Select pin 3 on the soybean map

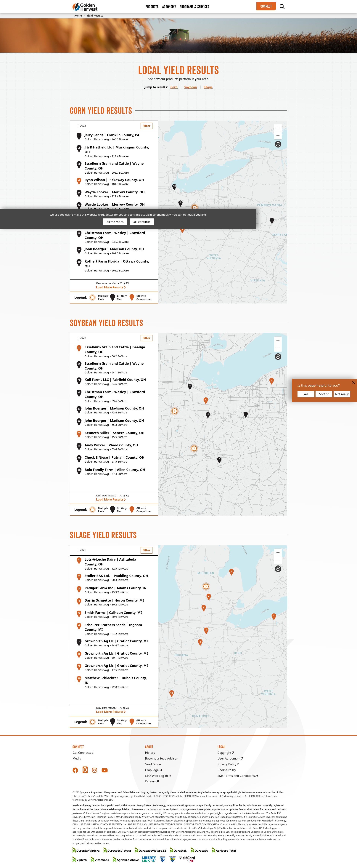tap(219, 460)
